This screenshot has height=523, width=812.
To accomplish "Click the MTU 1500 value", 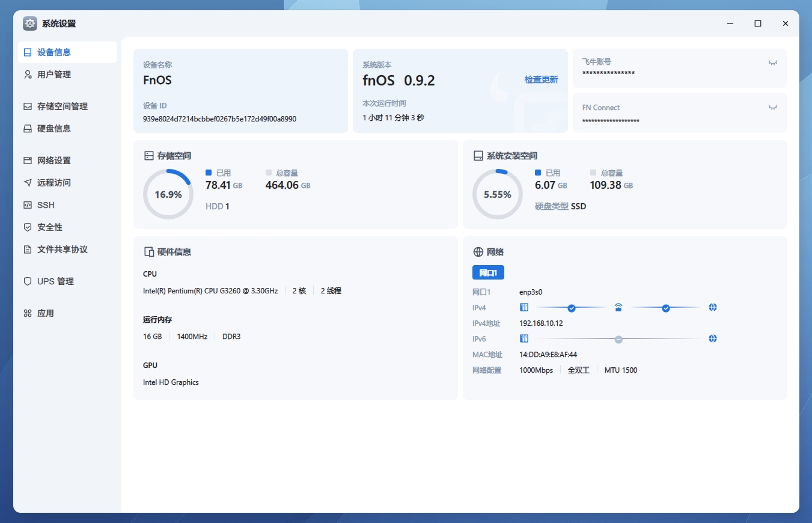I will (621, 370).
